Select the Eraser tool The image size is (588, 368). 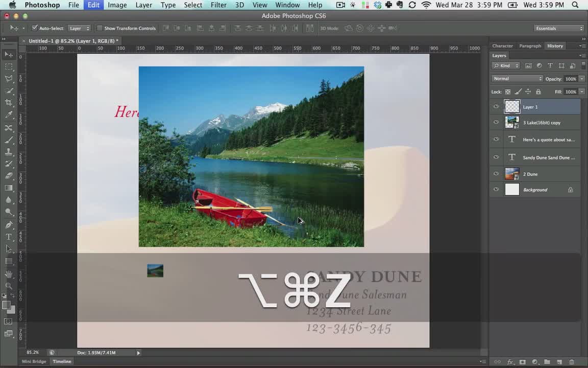point(9,176)
